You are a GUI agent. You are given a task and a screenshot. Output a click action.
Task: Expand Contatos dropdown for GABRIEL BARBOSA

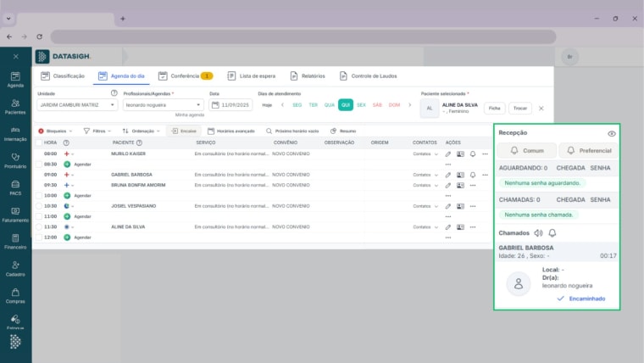pos(425,175)
